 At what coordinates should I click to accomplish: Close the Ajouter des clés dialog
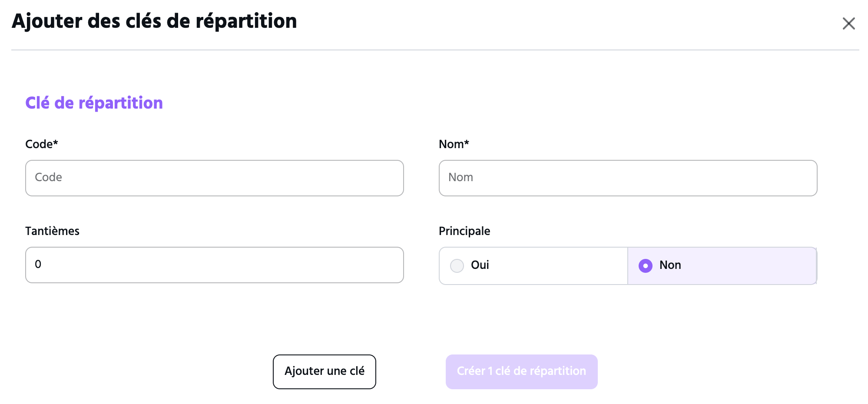[848, 23]
